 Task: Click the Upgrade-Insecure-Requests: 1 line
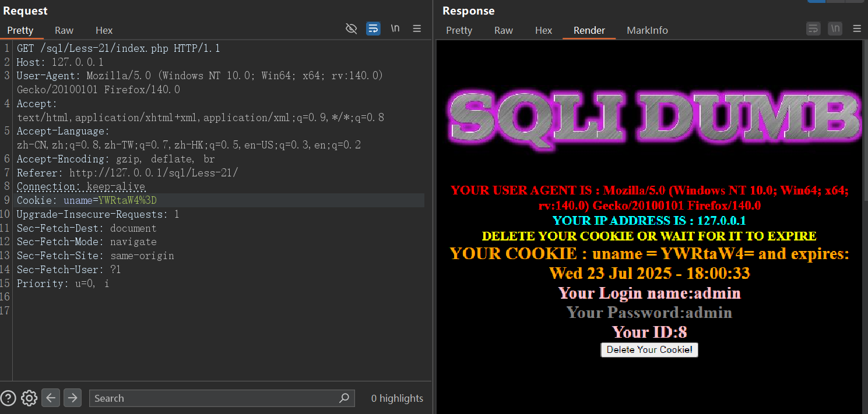click(x=98, y=214)
